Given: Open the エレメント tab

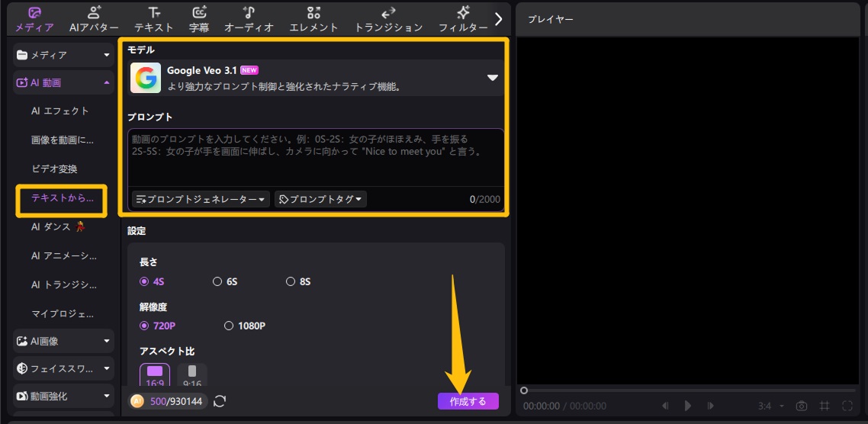Looking at the screenshot, I should (x=314, y=19).
